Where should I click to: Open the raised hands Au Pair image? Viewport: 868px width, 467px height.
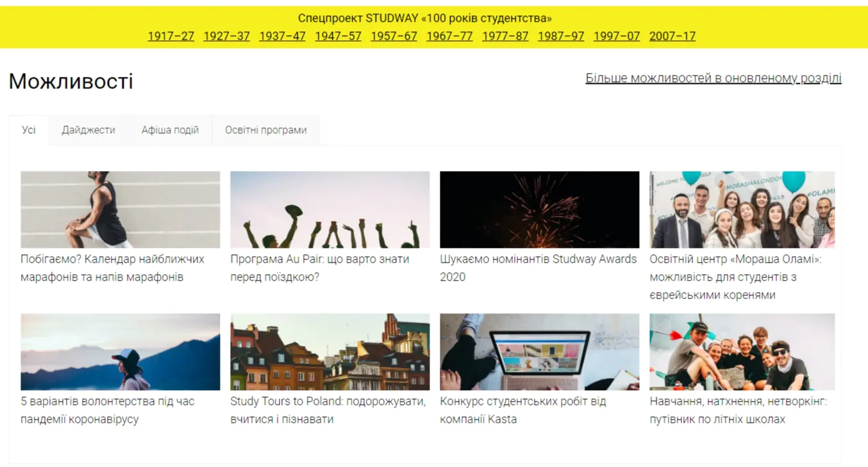[330, 209]
